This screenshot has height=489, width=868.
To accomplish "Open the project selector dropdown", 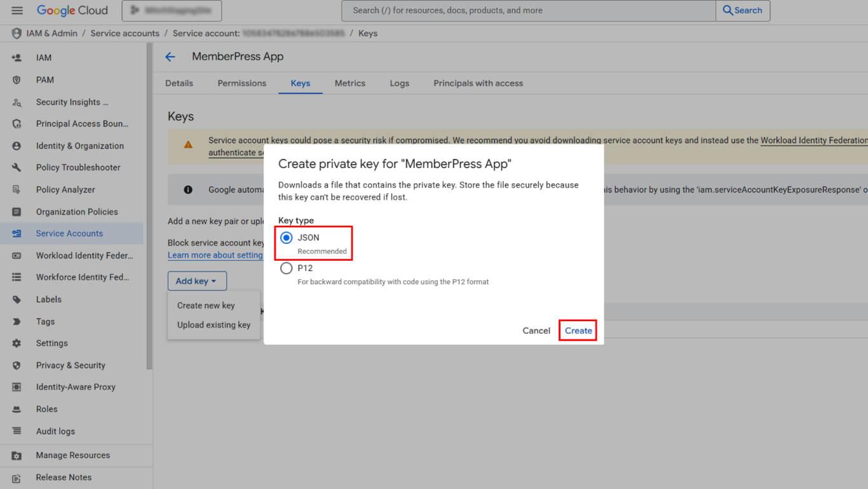I will click(x=172, y=11).
